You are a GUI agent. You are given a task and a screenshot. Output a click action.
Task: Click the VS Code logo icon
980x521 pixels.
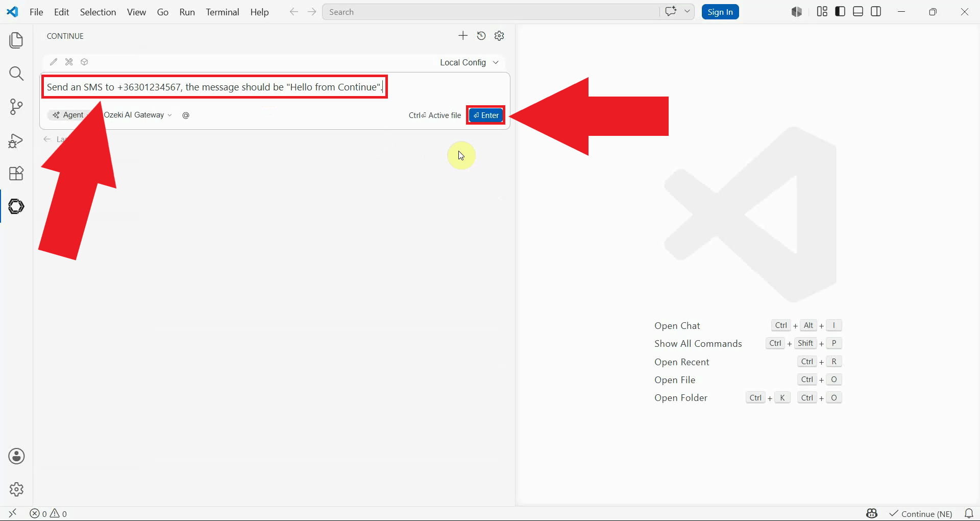coord(12,12)
